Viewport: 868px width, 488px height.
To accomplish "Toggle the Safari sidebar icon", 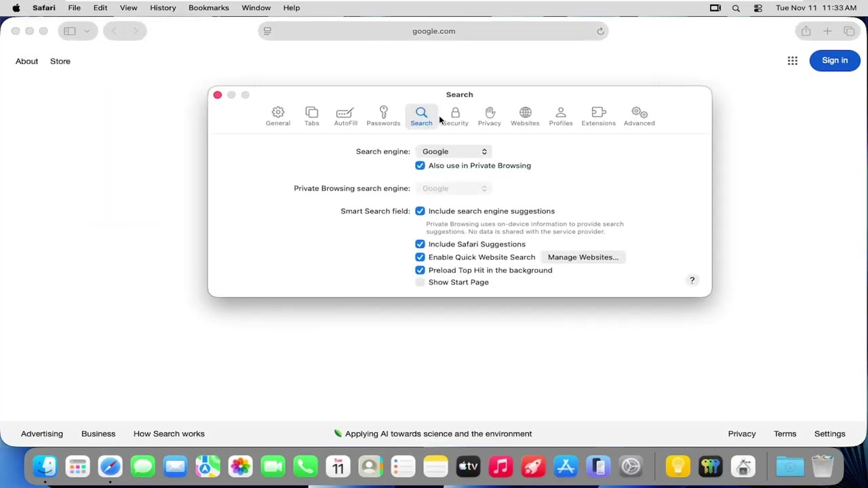I will click(70, 31).
